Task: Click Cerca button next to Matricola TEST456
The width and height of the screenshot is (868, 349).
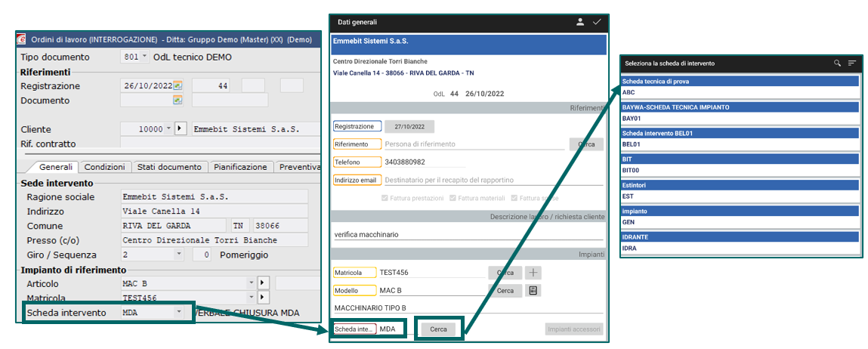Action: 505,273
